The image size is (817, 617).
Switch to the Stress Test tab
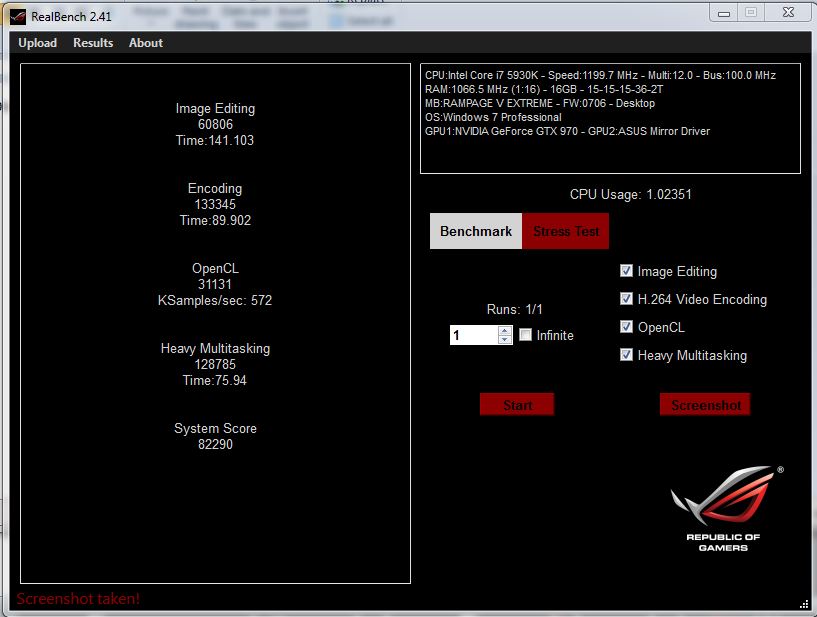(565, 231)
